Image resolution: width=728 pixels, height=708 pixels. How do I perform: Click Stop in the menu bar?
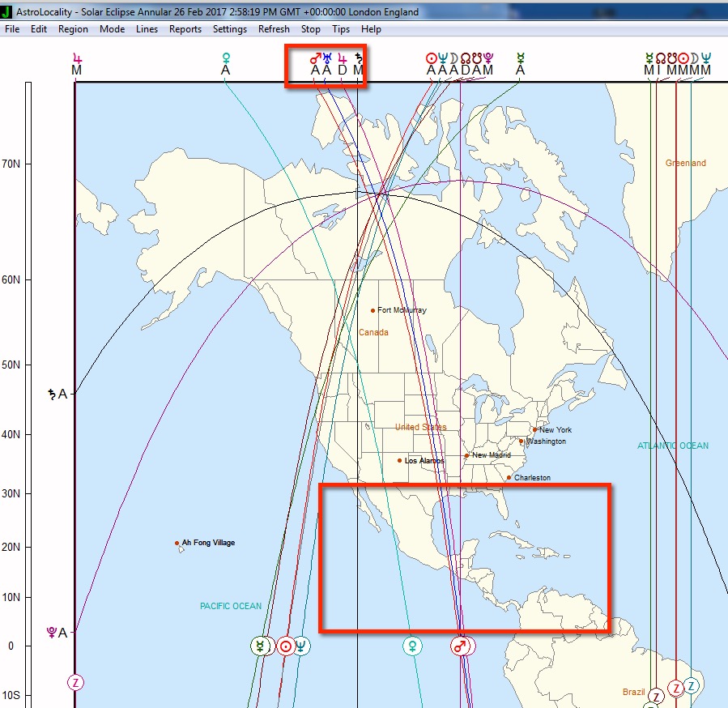pyautogui.click(x=311, y=29)
